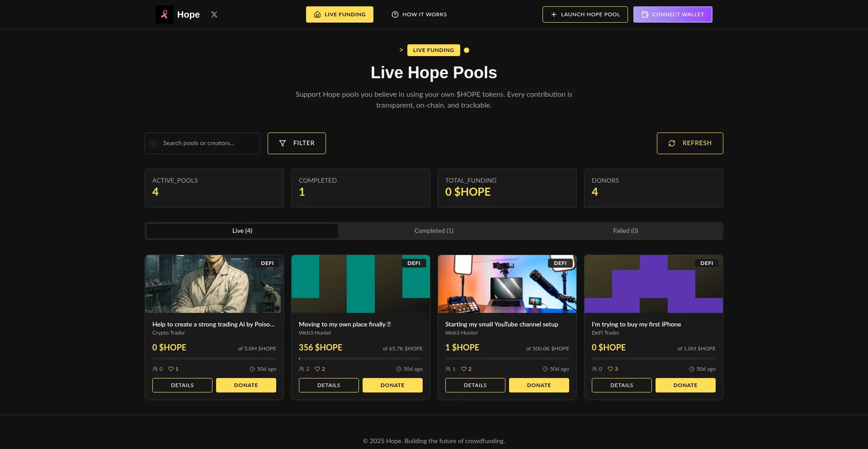Switch to the Completed (1) tab
Image resolution: width=868 pixels, height=449 pixels.
(434, 231)
